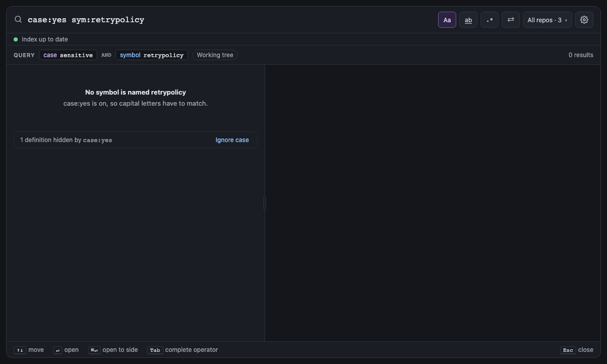Click the Tab 'complete operator' hint

[183, 350]
